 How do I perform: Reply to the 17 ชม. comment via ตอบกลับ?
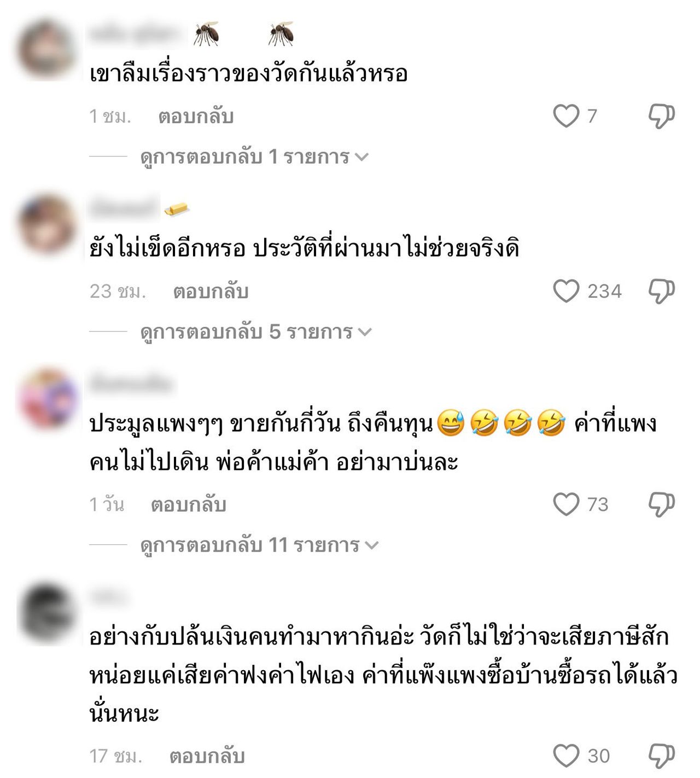207,757
